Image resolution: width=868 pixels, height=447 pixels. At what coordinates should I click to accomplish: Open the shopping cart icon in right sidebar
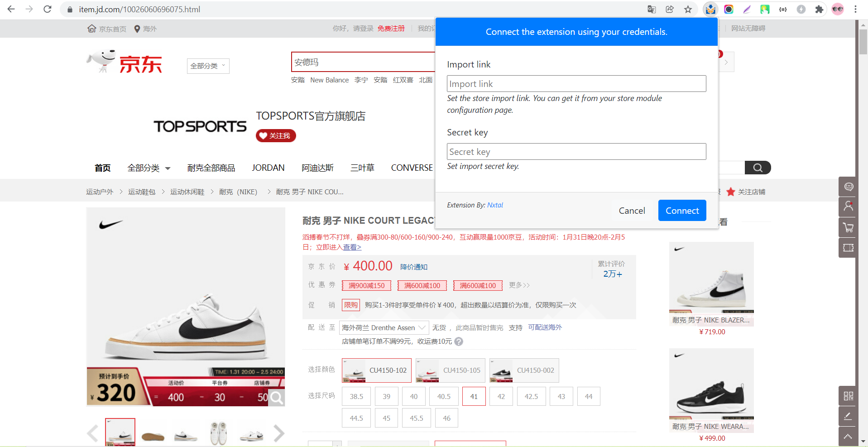click(848, 227)
